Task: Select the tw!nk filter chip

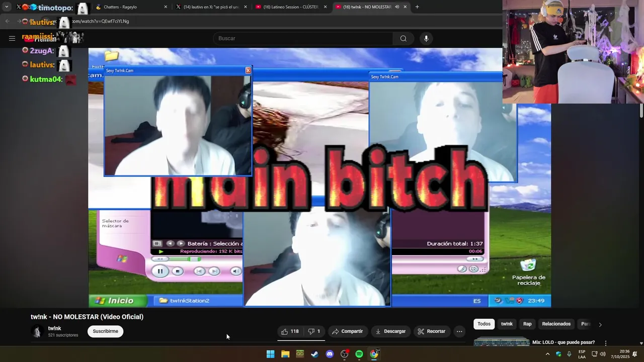Action: (507, 324)
